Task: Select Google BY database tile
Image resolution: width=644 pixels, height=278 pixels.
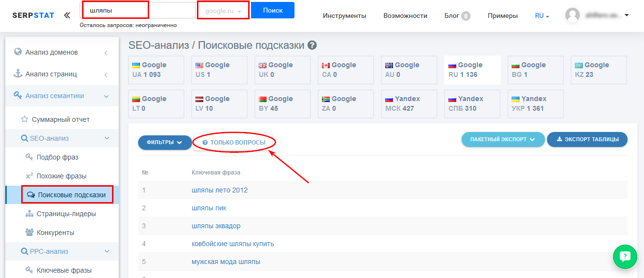Action: pos(282,104)
